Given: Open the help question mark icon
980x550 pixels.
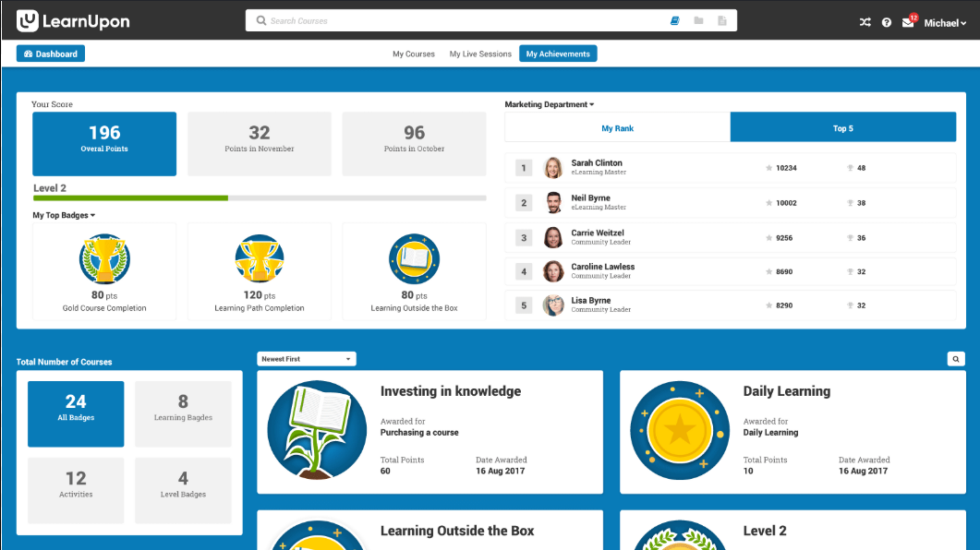Looking at the screenshot, I should pos(887,22).
